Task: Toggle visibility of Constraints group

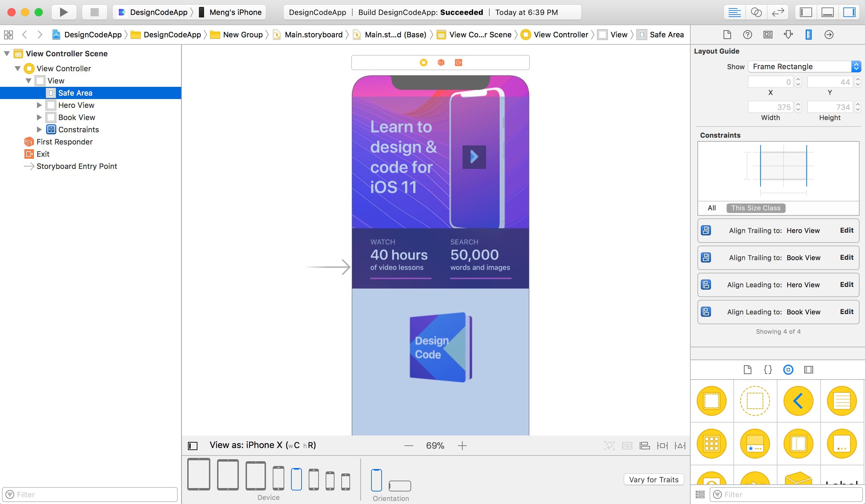Action: coord(40,129)
